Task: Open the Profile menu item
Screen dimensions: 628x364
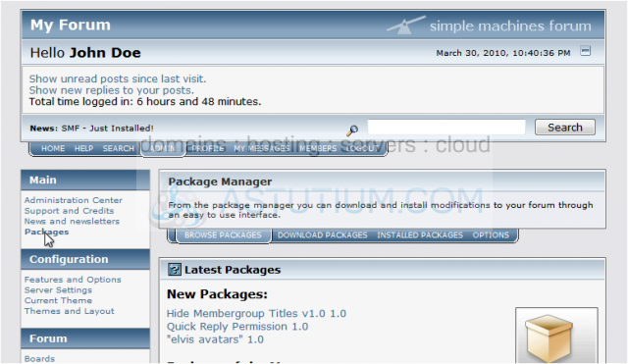Action: [x=208, y=148]
